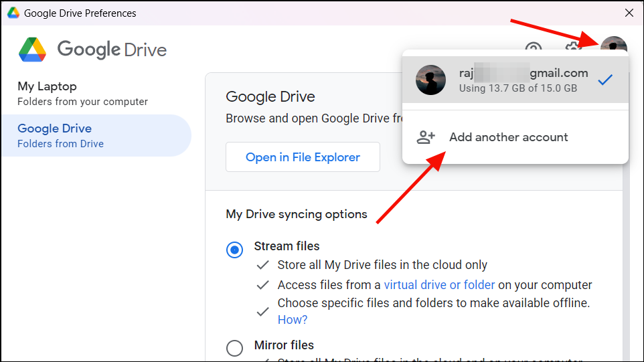Click account avatar photo in dropdown
The width and height of the screenshot is (644, 362).
tap(430, 80)
